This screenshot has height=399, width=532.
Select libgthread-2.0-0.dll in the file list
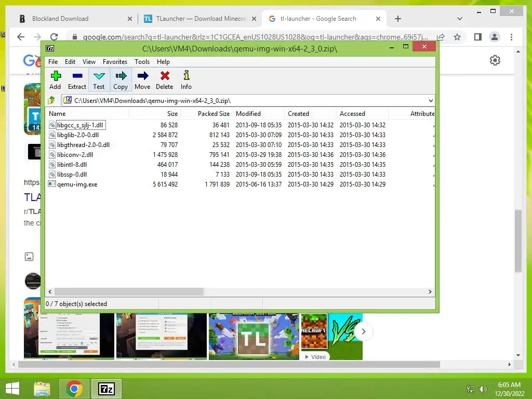(x=83, y=145)
